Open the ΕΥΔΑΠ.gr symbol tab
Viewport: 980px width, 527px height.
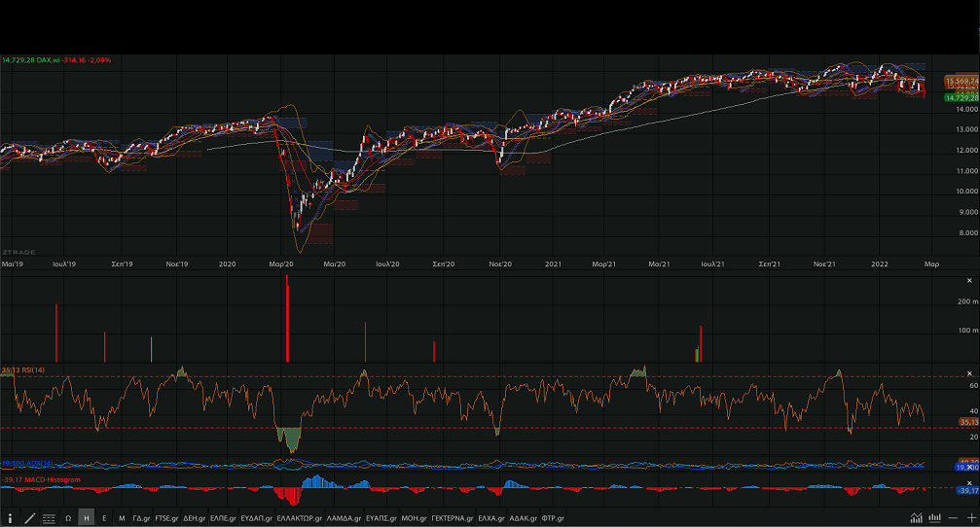click(x=257, y=517)
